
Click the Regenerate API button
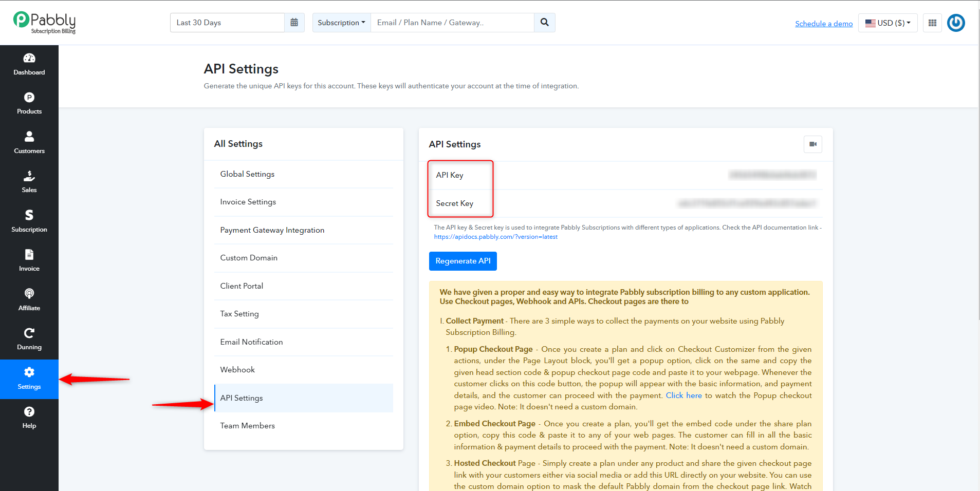click(x=463, y=261)
